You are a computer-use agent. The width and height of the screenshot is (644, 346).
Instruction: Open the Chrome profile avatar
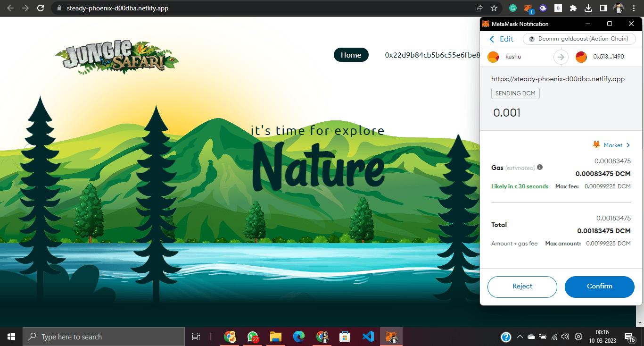tap(619, 8)
